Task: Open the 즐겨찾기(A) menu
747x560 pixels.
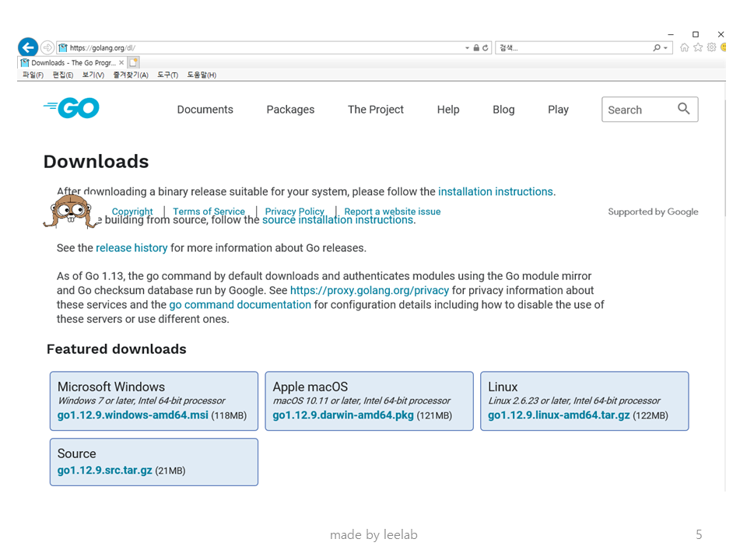Action: click(131, 75)
